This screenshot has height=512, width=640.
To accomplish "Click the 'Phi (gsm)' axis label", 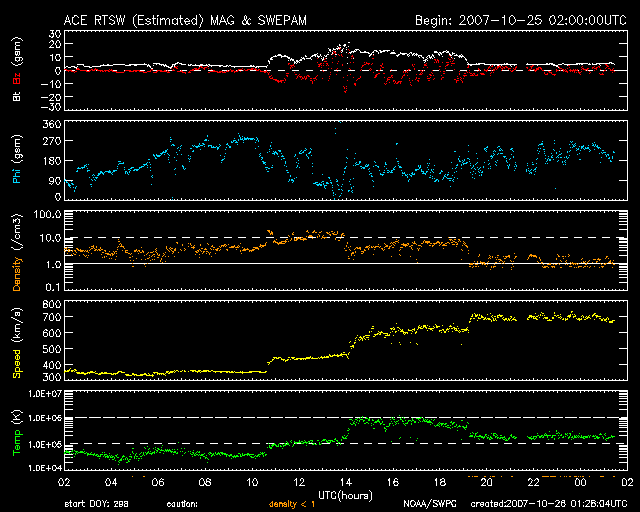I will pyautogui.click(x=17, y=159).
